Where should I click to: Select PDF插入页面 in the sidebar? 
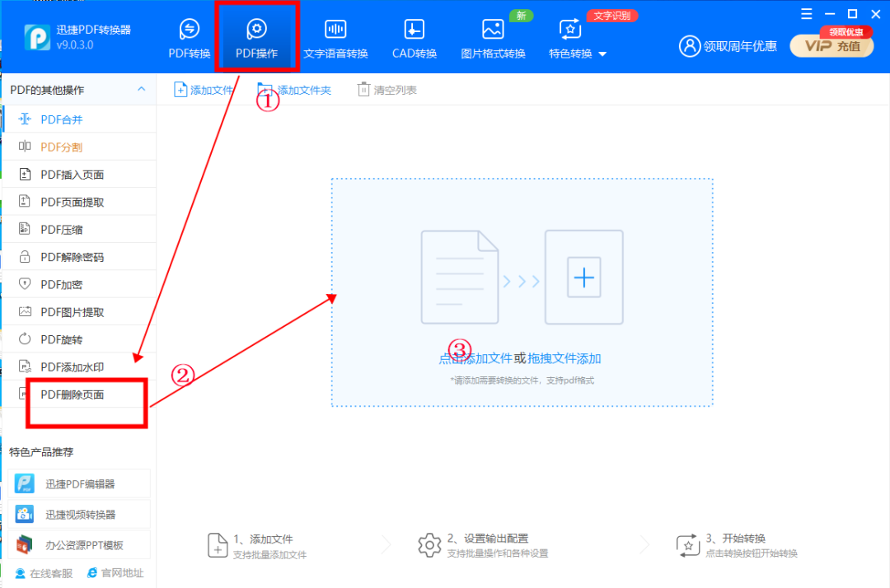point(79,174)
